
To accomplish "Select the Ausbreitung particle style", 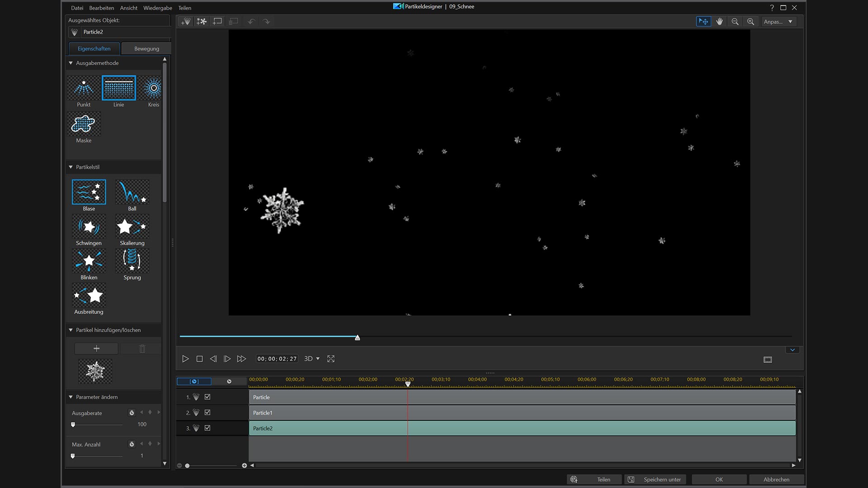I will point(89,296).
